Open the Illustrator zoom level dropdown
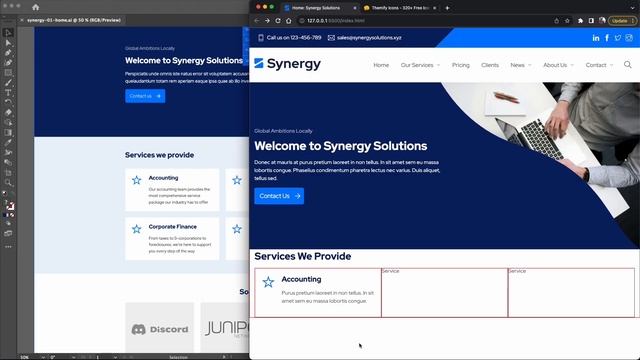The image size is (640, 360). 43,357
